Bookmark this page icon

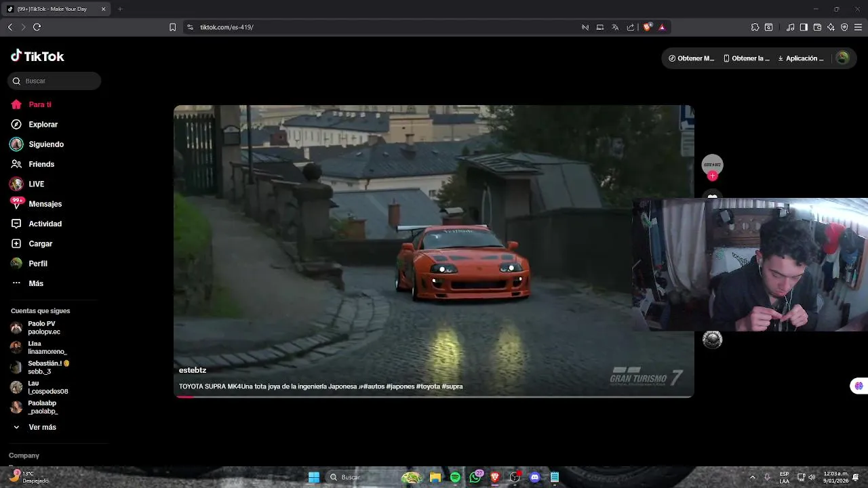pos(172,27)
